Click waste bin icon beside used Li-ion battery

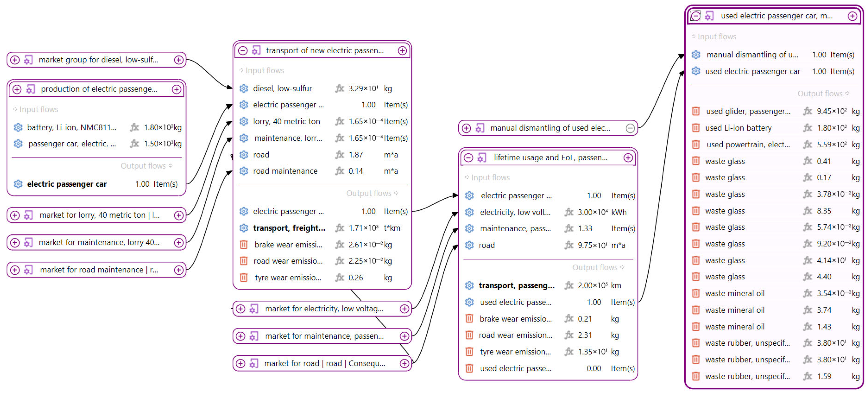coord(695,128)
